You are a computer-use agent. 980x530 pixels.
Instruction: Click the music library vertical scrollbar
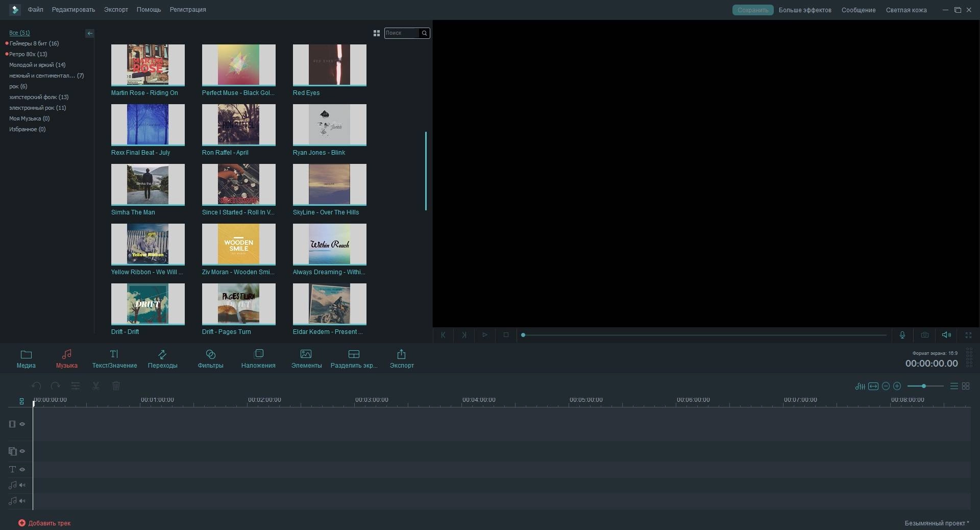tap(426, 171)
